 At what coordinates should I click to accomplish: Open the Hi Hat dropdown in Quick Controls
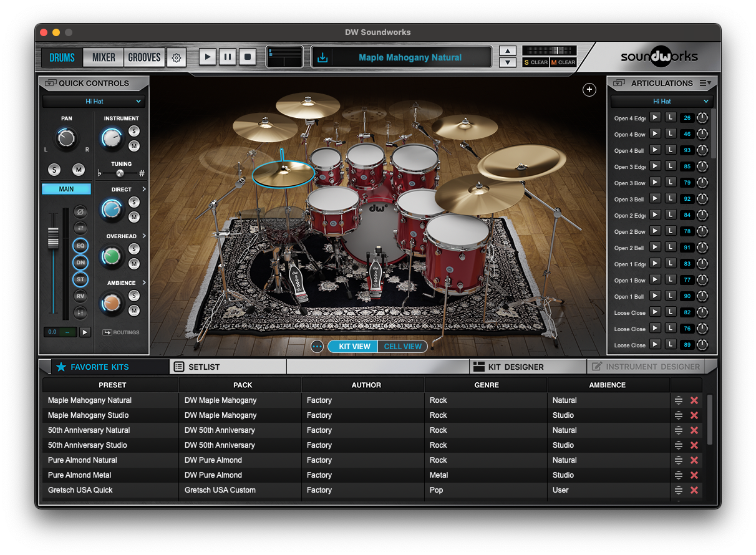click(x=94, y=101)
